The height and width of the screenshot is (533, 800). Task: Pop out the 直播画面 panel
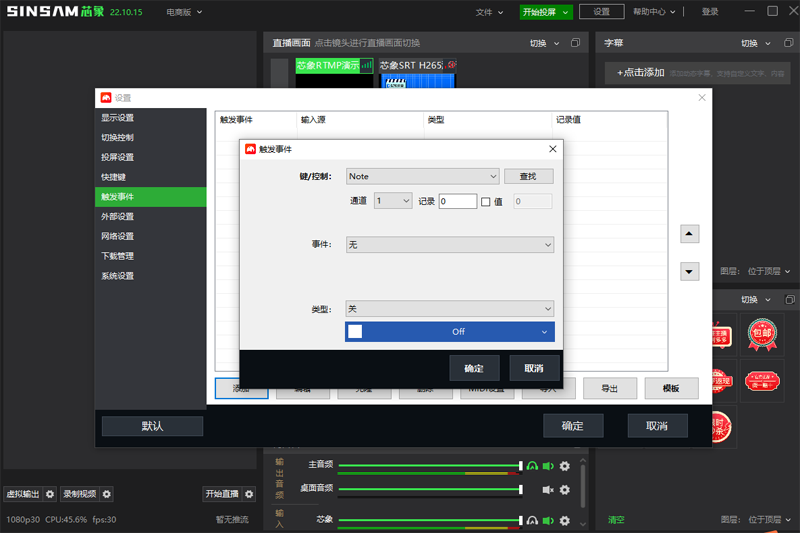tap(576, 43)
